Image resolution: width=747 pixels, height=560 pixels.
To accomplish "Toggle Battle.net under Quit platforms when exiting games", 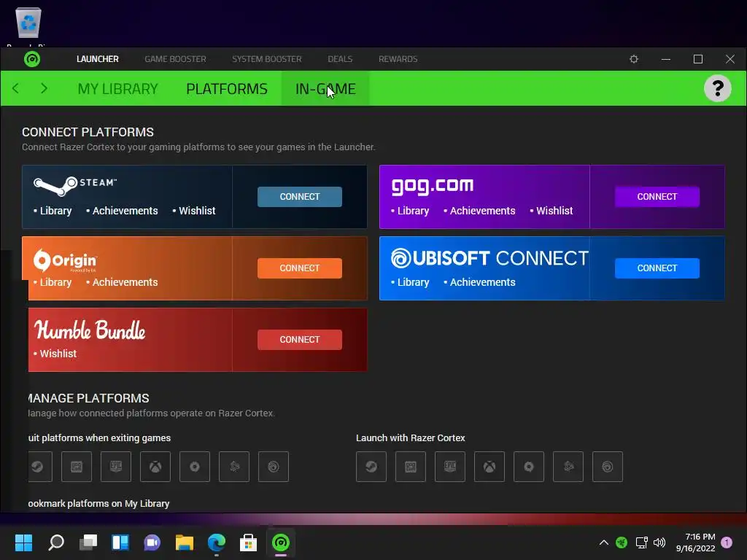I will pyautogui.click(x=234, y=467).
